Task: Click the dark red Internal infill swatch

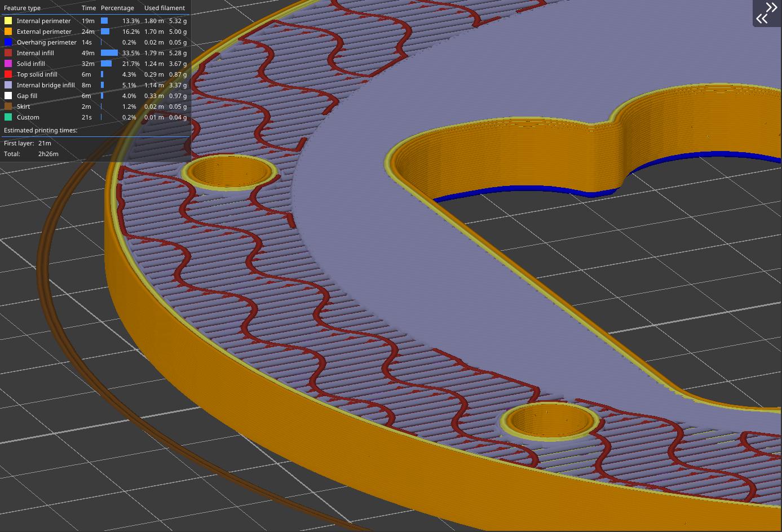Action: (x=8, y=53)
